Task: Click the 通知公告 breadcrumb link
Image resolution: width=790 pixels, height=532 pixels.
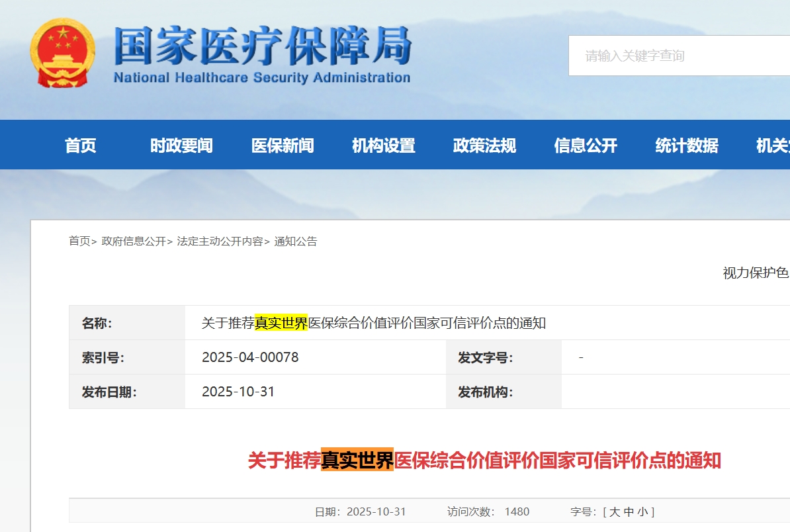Action: 296,242
